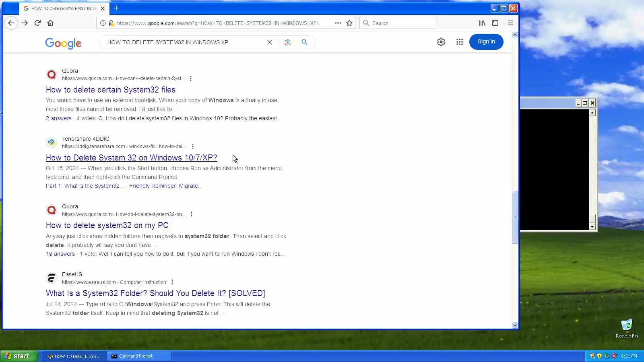The image size is (644, 362).
Task: Bookmark this page with the star
Action: 349,23
